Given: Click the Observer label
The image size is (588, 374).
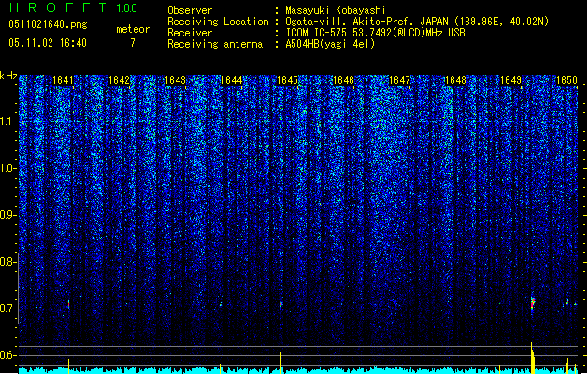Looking at the screenshot, I should click(190, 10).
